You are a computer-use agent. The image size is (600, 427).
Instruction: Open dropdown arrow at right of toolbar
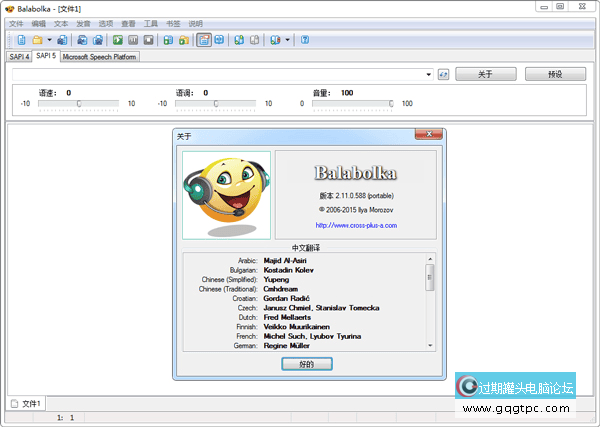tap(288, 40)
